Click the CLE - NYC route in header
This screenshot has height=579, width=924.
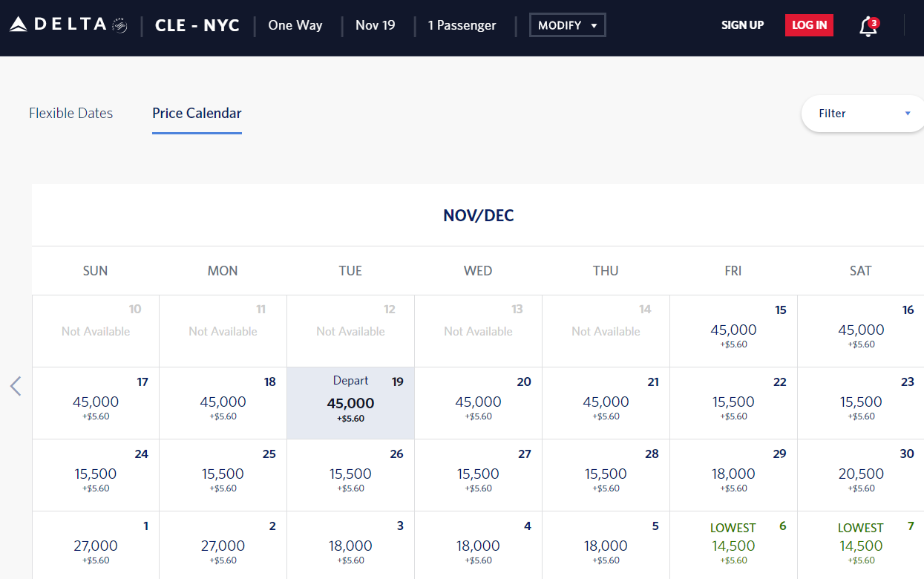coord(197,25)
